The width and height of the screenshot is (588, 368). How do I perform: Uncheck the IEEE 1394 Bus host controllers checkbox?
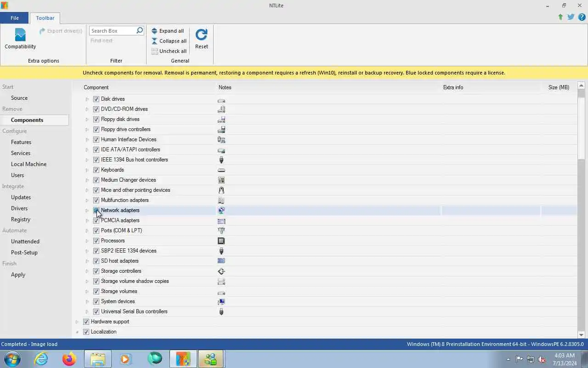96,160
